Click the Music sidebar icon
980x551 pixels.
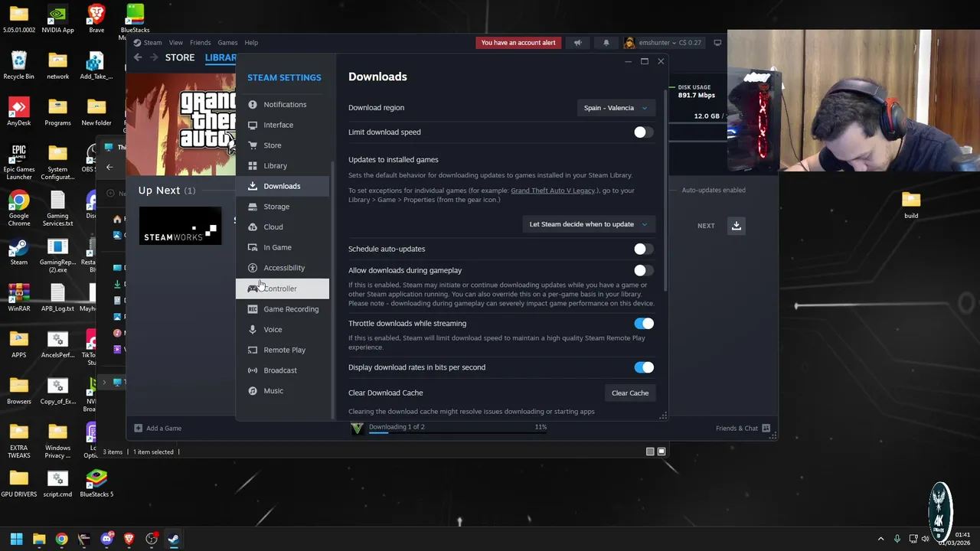(253, 391)
